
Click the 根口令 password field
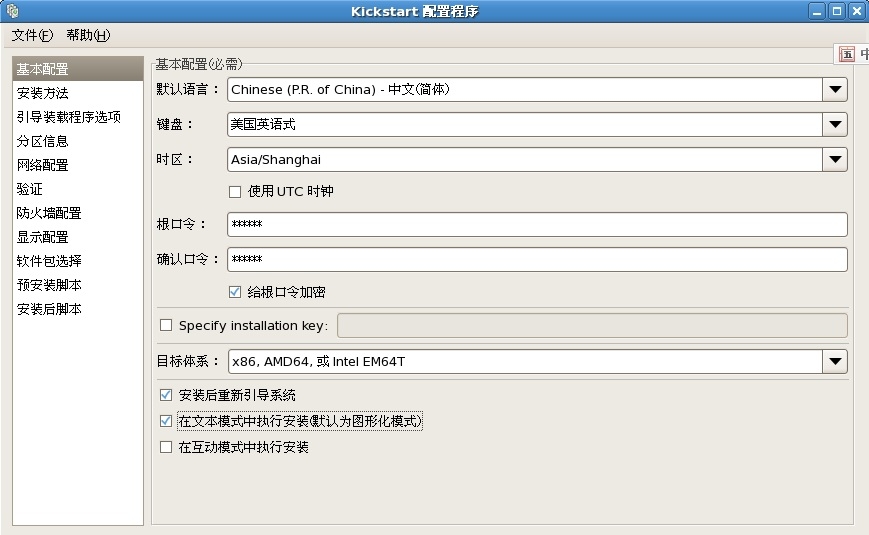pyautogui.click(x=537, y=225)
